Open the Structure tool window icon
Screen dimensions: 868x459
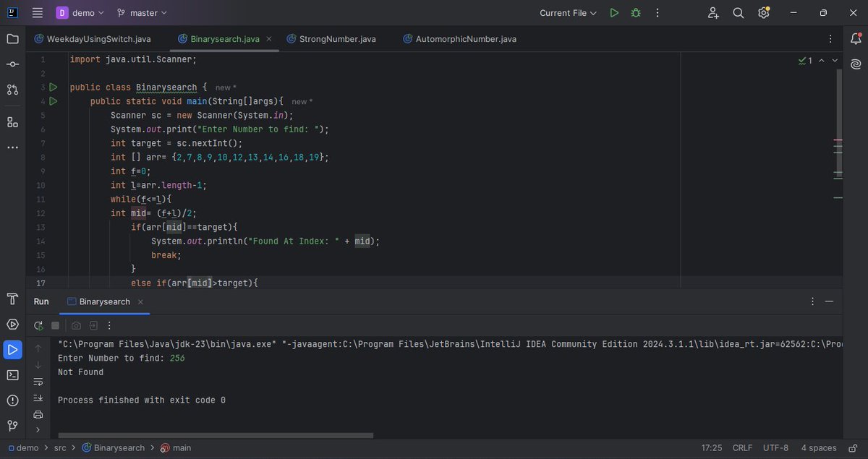(12, 121)
